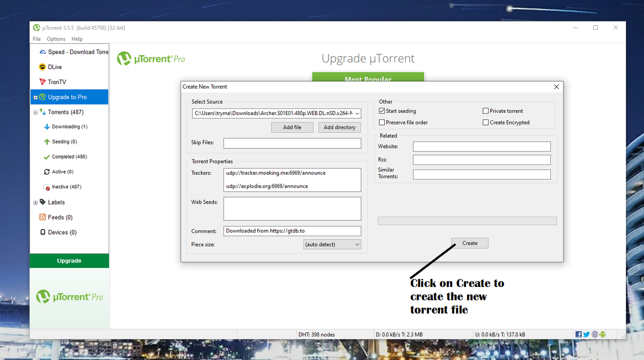Close the Create New Torrent dialog
This screenshot has width=644, height=360.
556,87
